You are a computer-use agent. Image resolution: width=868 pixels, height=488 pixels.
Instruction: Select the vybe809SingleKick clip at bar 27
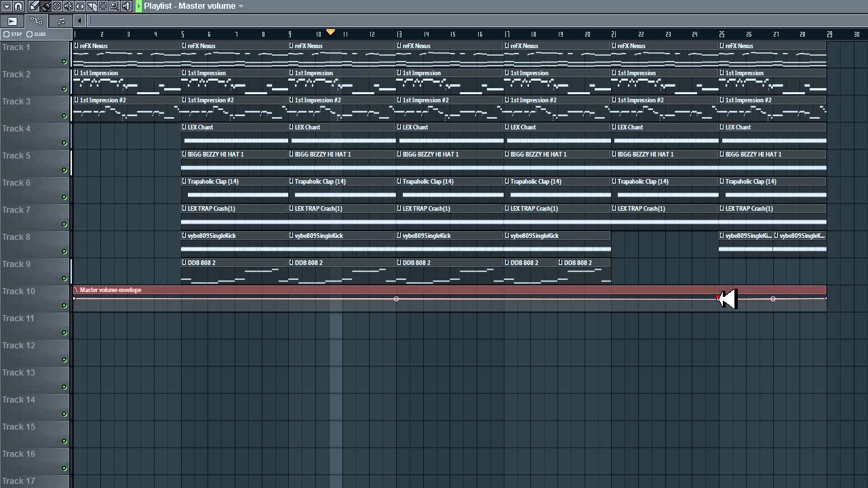[800, 244]
